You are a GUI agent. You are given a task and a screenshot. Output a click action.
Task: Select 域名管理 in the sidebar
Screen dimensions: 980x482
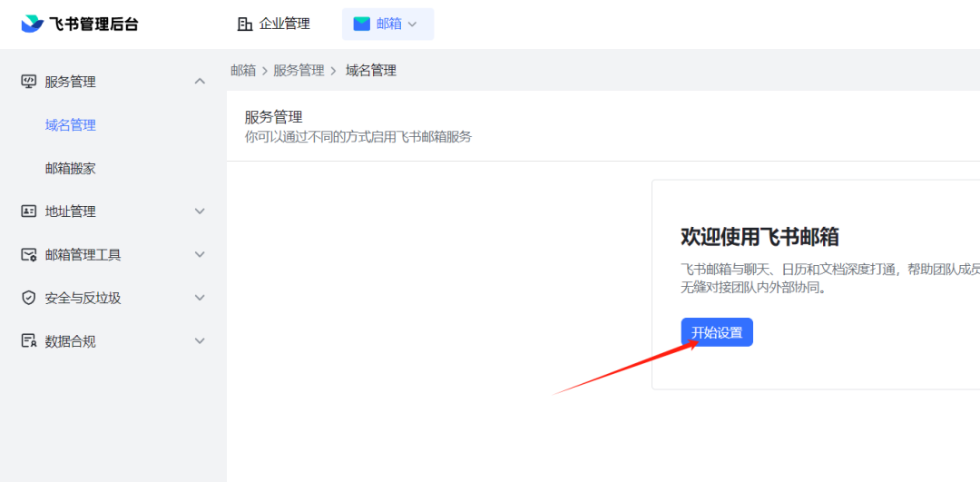71,125
